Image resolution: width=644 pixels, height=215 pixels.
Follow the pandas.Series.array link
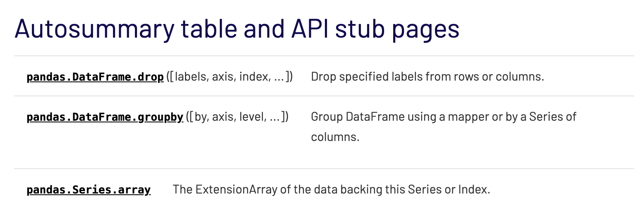[x=89, y=190]
